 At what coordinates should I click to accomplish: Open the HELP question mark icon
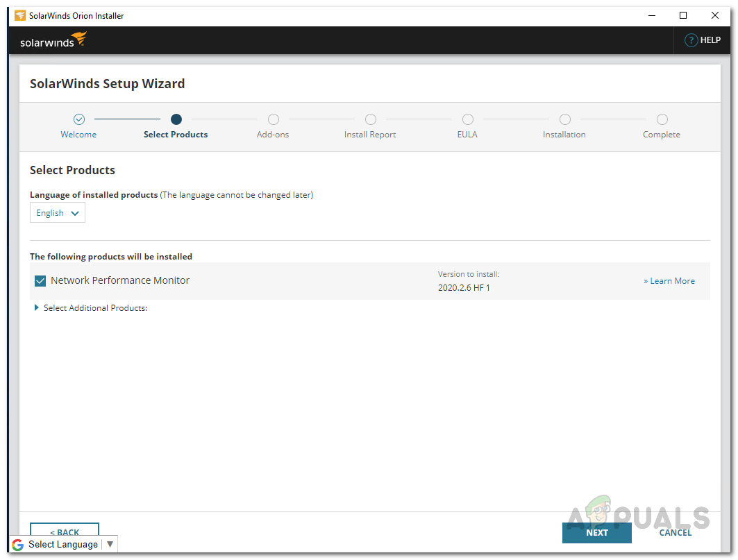tap(691, 40)
